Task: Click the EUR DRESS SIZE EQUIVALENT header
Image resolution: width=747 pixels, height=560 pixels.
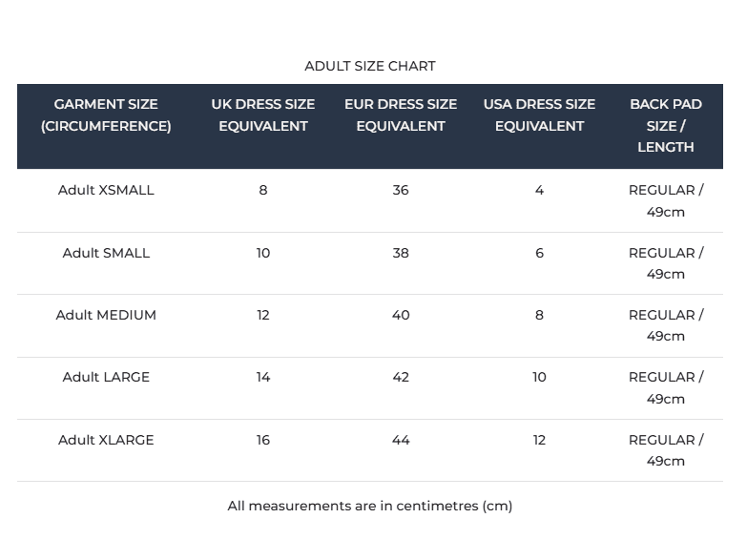Action: [x=401, y=115]
